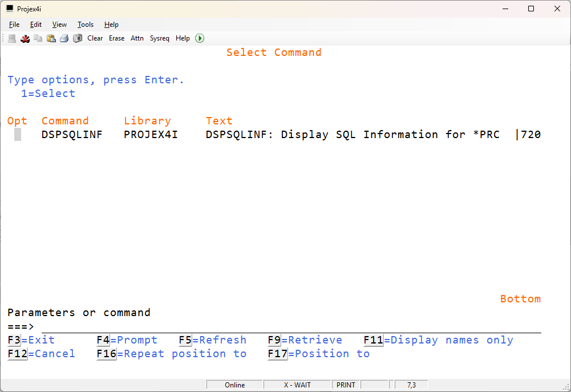Click the Erase toolbar button
Screen dimensions: 571x392
pyautogui.click(x=116, y=38)
